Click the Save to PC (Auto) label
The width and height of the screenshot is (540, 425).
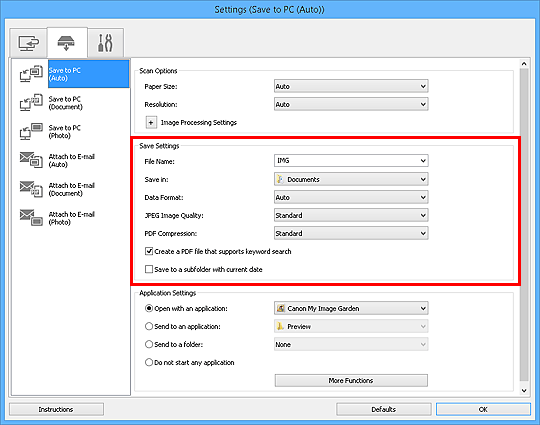[x=65, y=74]
